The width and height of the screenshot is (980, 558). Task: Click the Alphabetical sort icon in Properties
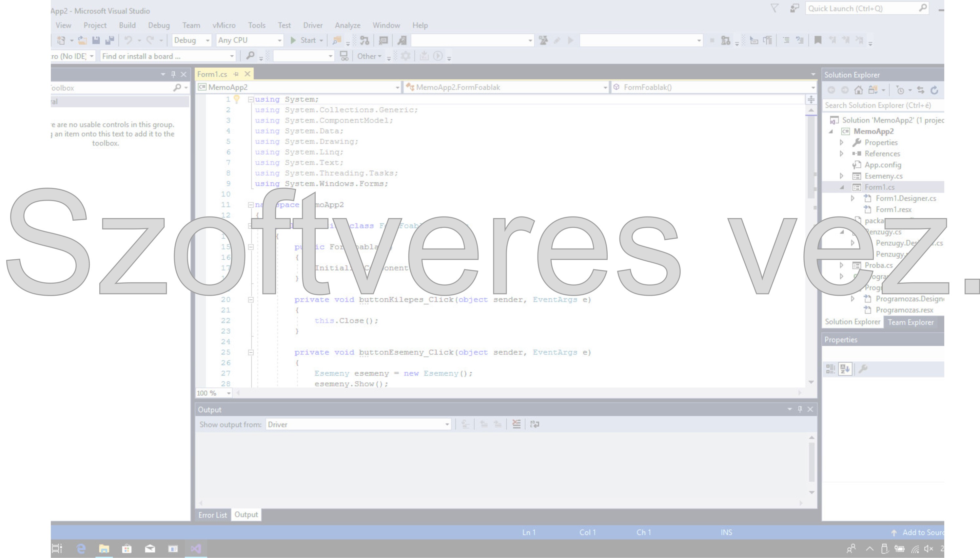pyautogui.click(x=845, y=369)
